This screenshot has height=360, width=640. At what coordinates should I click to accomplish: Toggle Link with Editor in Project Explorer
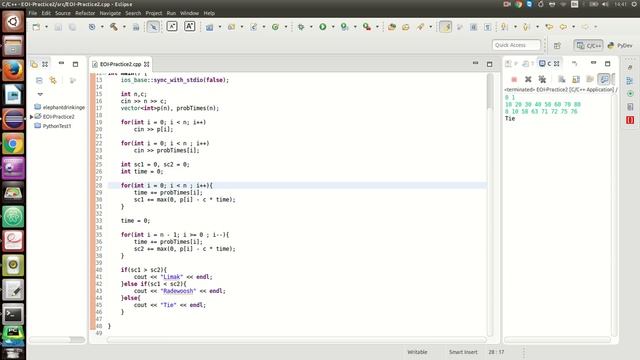point(53,80)
